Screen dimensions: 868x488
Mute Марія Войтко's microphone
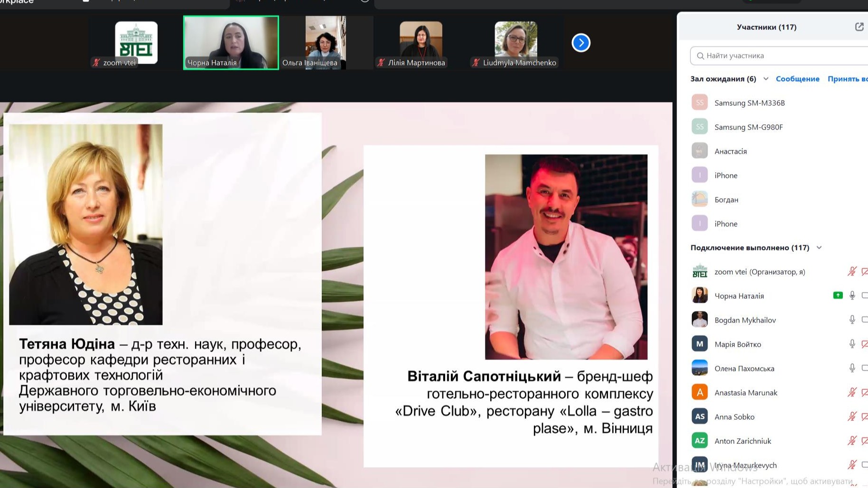(852, 344)
